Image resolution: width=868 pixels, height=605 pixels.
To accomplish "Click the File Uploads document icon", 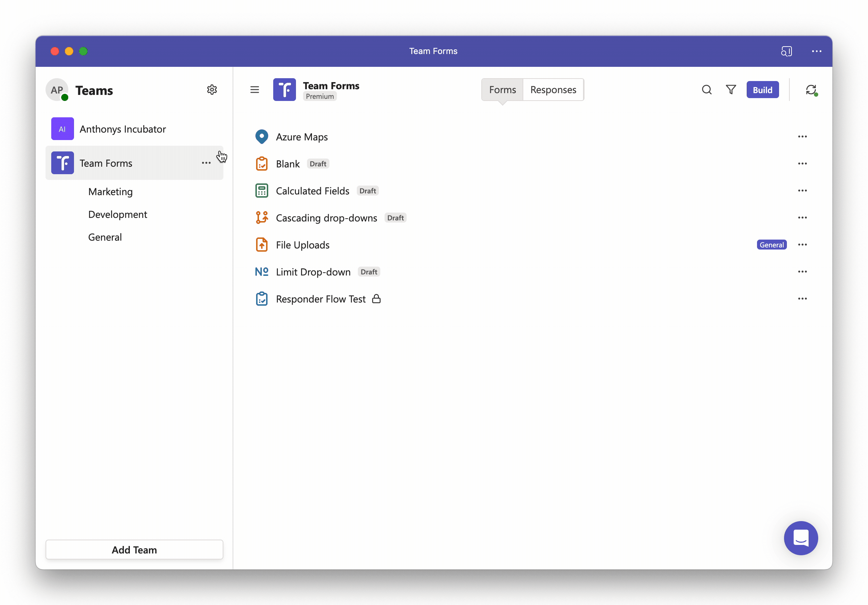I will coord(261,245).
